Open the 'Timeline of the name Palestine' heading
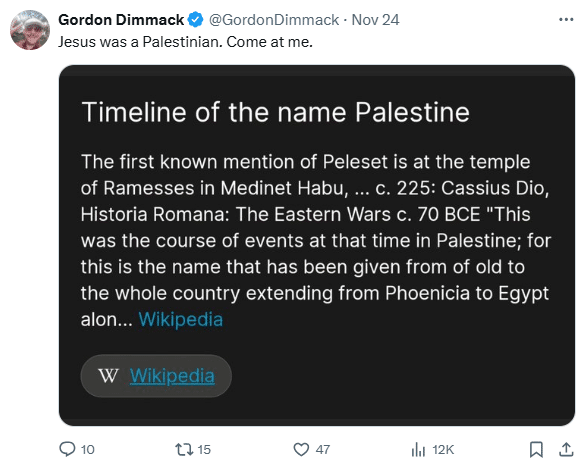 pyautogui.click(x=276, y=112)
